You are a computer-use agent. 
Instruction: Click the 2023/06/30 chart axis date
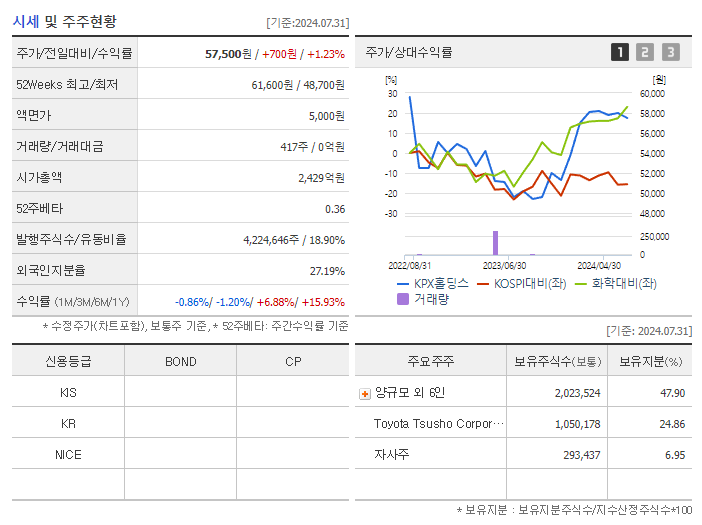point(505,266)
